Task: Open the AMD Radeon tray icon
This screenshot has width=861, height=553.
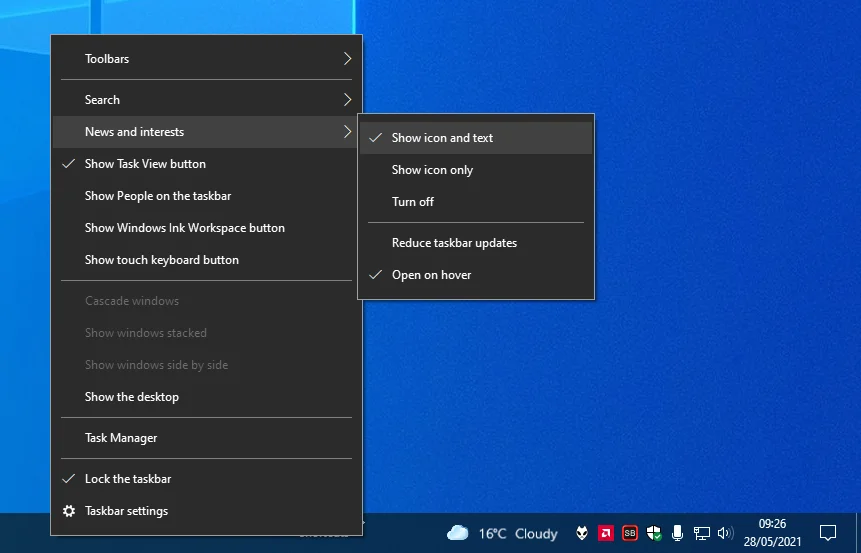Action: [606, 533]
